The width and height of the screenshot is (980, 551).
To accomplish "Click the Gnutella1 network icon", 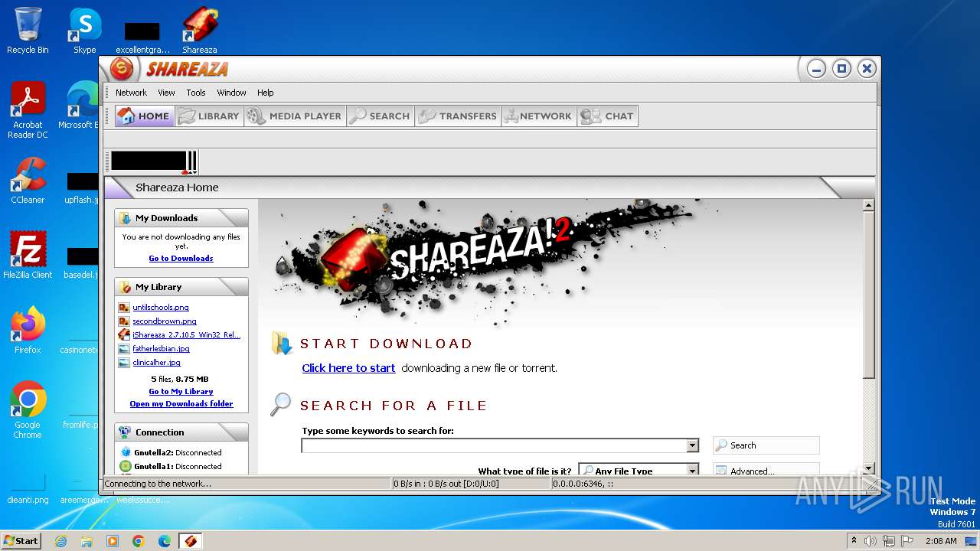I will point(126,466).
